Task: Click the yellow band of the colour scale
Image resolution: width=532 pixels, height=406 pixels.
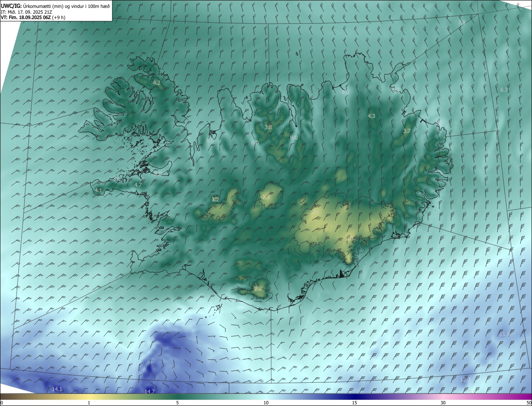Action: 89,397
